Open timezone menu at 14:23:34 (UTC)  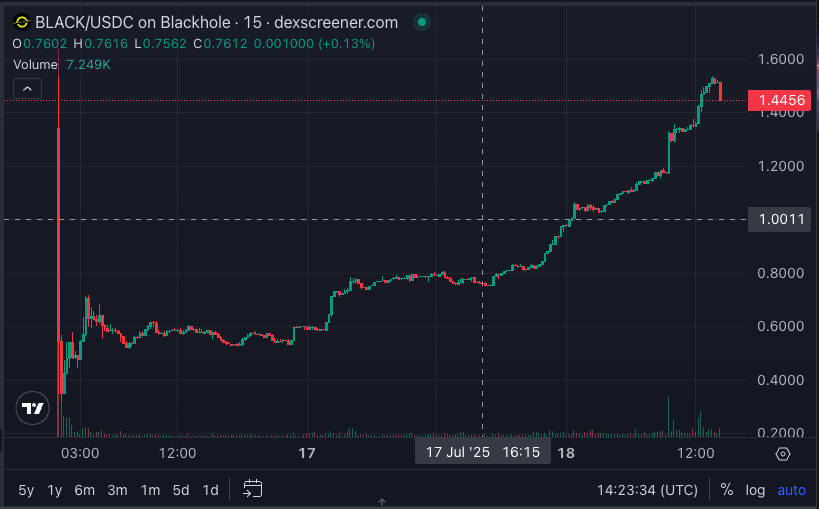click(647, 490)
